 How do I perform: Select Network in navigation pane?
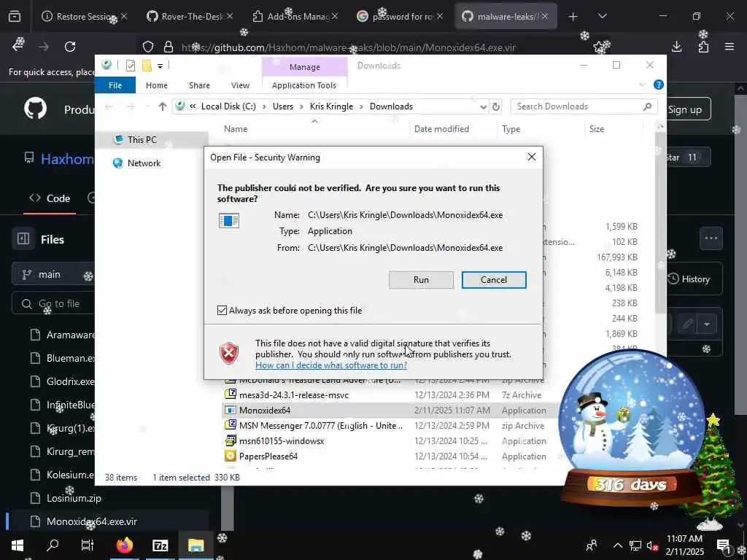[144, 163]
